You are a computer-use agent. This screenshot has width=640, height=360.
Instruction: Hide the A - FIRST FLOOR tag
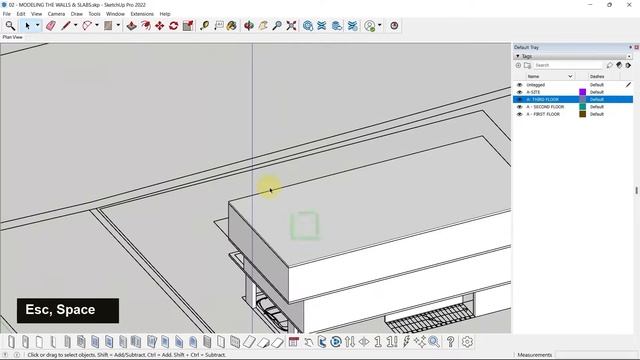pyautogui.click(x=519, y=114)
